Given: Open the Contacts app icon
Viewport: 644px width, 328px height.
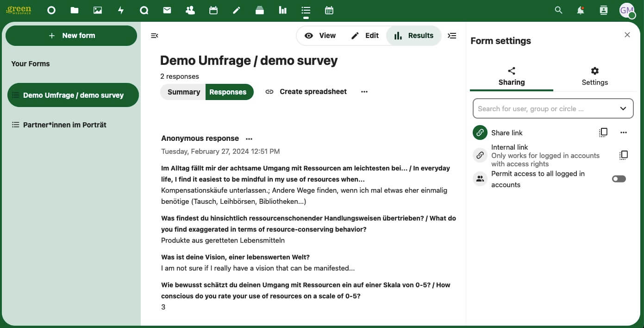Looking at the screenshot, I should [x=190, y=10].
